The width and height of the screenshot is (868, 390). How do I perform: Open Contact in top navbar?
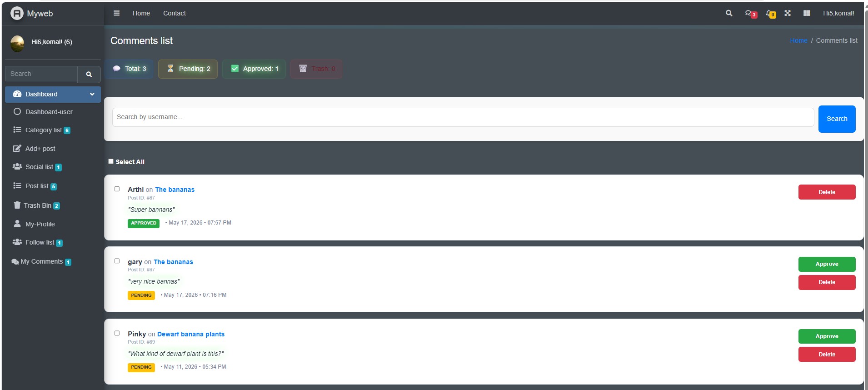[175, 13]
